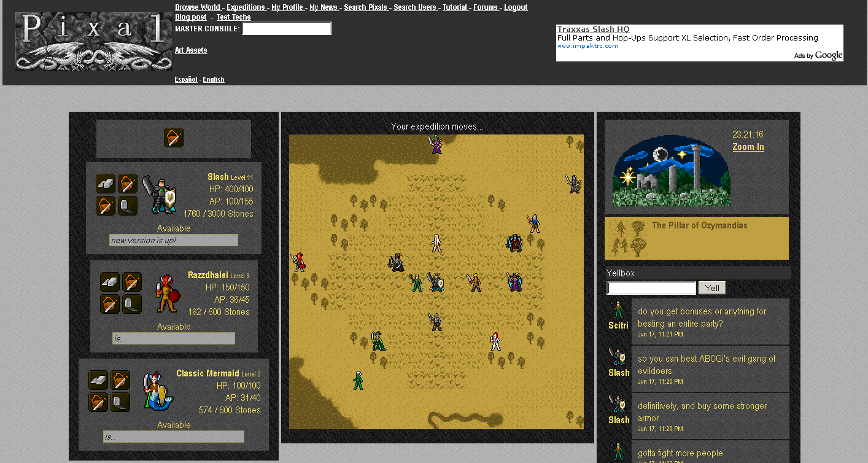Click the Scitri username in the Yellbox
This screenshot has width=868, height=463.
click(618, 325)
